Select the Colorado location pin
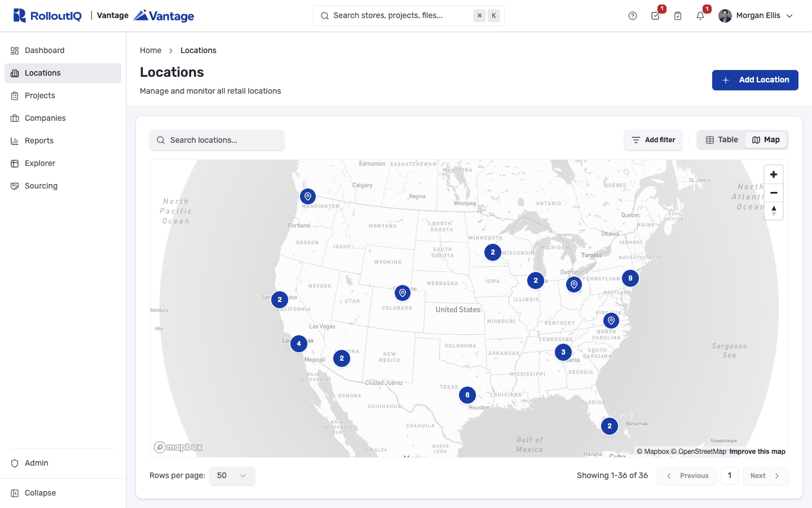812x508 pixels. point(403,293)
